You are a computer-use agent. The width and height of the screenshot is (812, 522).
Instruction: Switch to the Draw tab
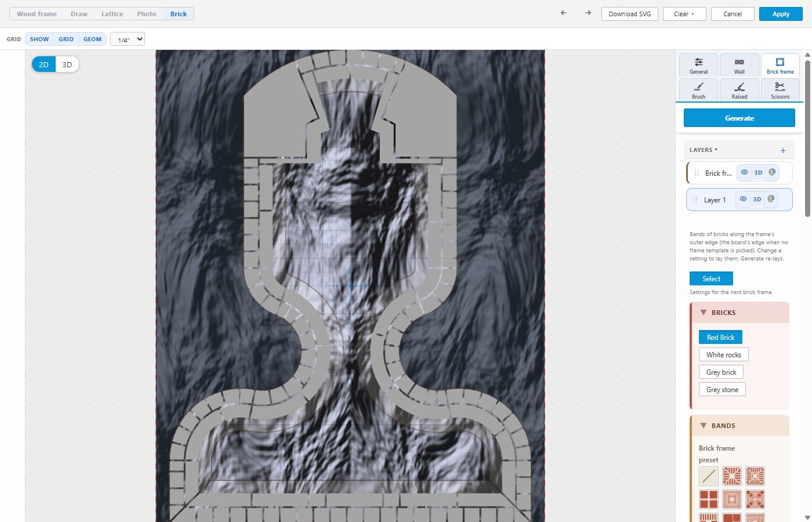(79, 14)
